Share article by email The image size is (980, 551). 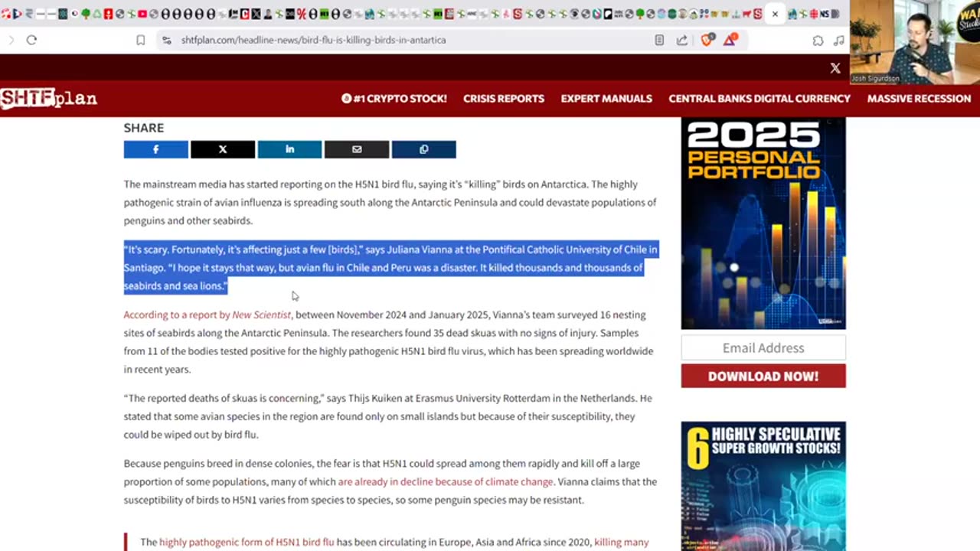click(x=357, y=149)
